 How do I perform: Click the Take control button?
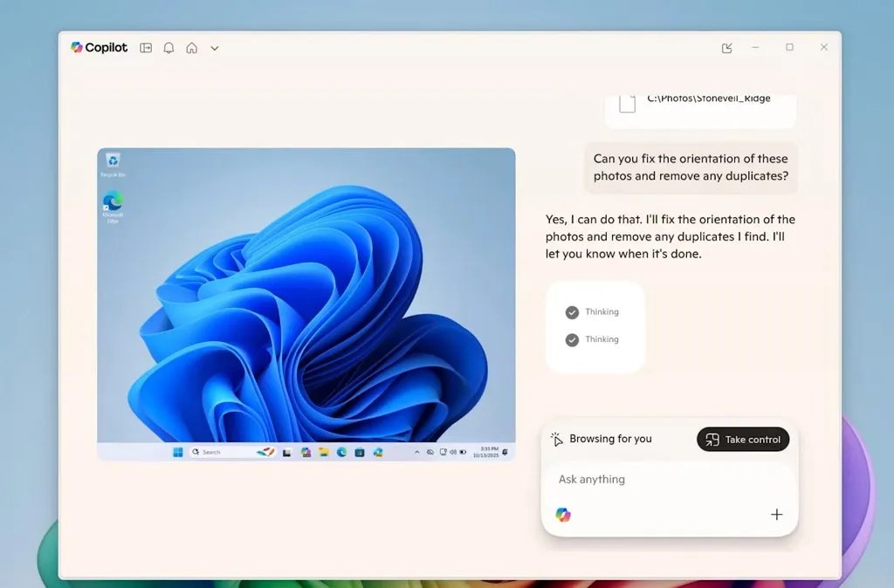743,440
